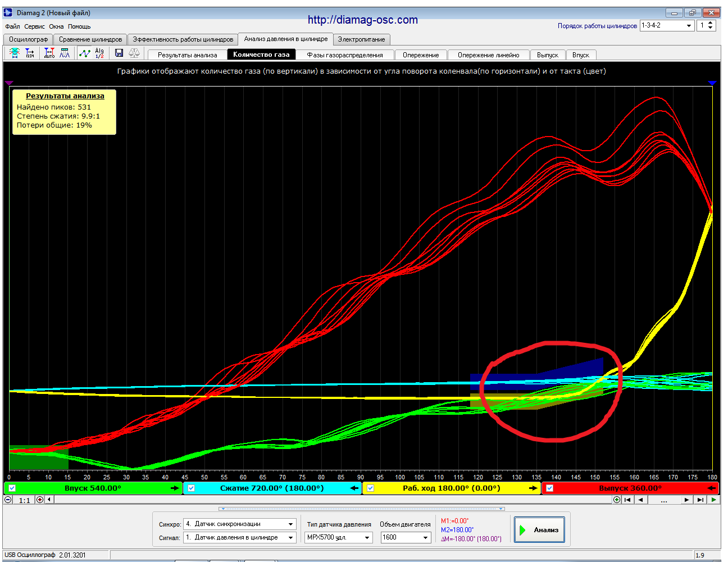Click the purple left marker triangle above graph

(8, 83)
